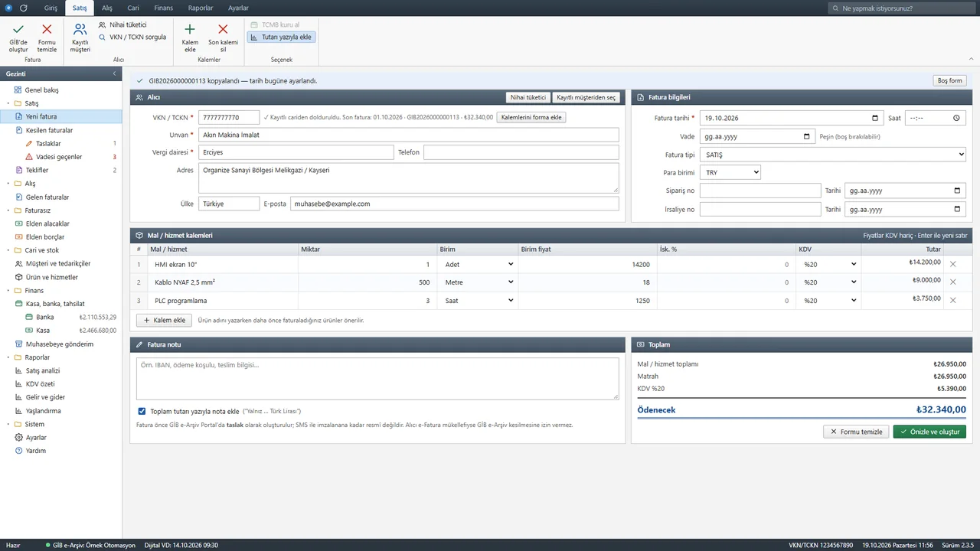Viewport: 980px width, 551px height.
Task: Collapse the Gezinti panel with chevron
Action: point(114,73)
